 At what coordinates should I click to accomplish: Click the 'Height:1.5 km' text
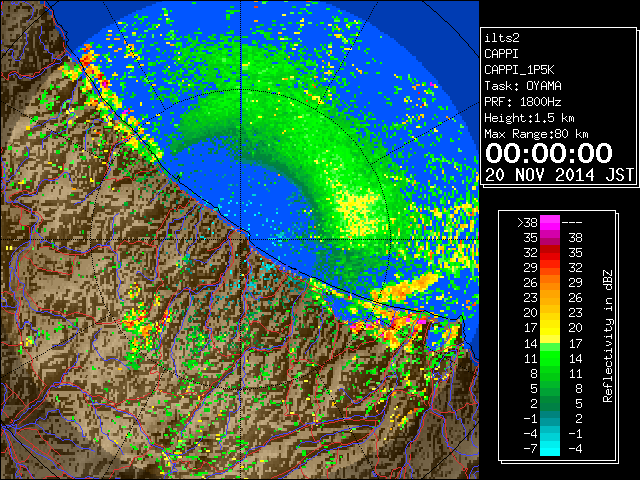529,118
